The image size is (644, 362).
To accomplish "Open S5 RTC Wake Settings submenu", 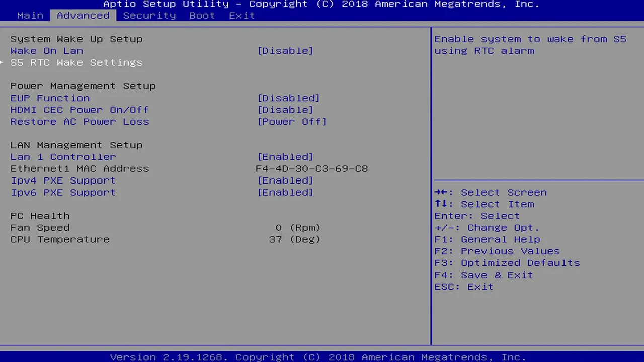I will [76, 62].
